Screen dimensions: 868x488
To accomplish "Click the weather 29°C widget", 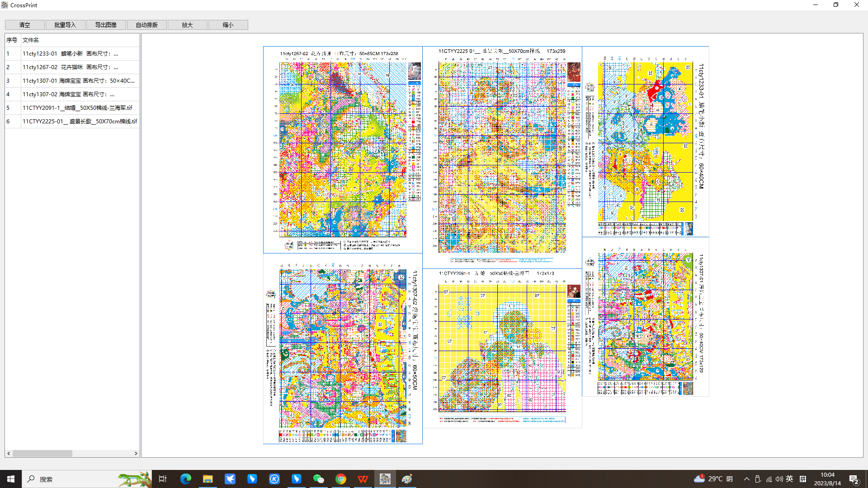I will pos(714,479).
